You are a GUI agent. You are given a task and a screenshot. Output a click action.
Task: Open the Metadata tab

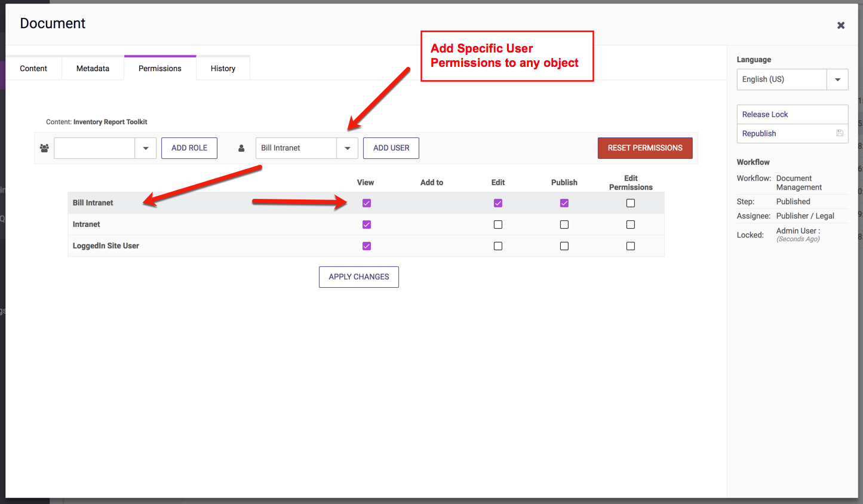click(x=93, y=69)
